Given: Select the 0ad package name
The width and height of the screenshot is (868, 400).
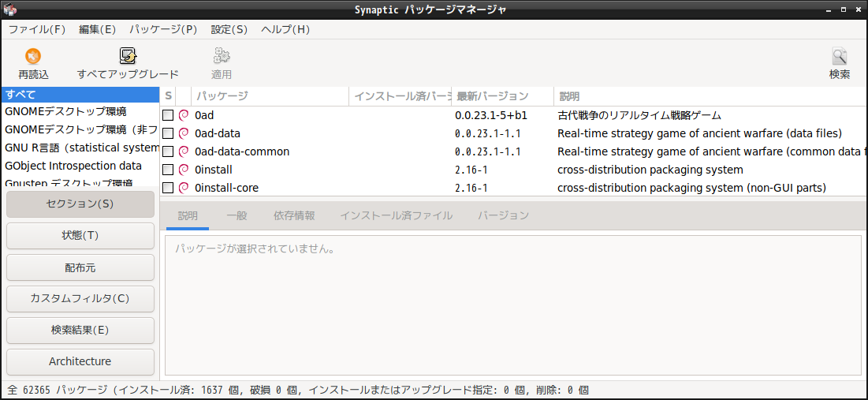Looking at the screenshot, I should click(x=204, y=115).
